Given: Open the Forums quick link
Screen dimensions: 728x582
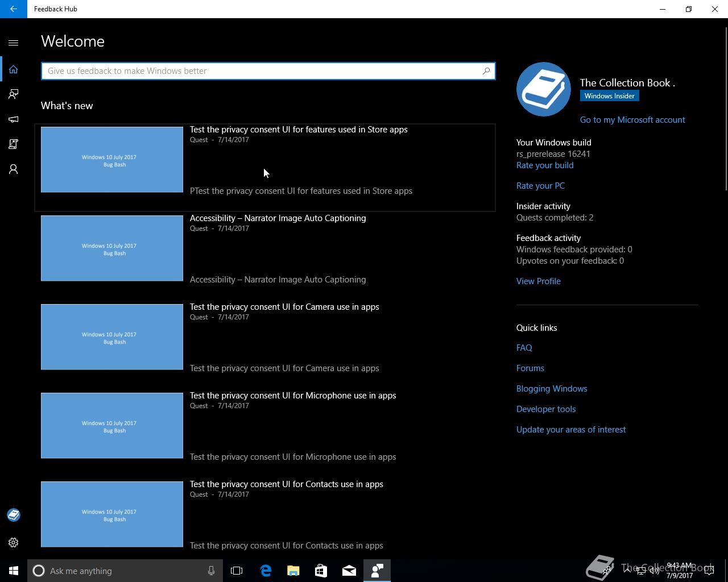Looking at the screenshot, I should click(x=530, y=368).
